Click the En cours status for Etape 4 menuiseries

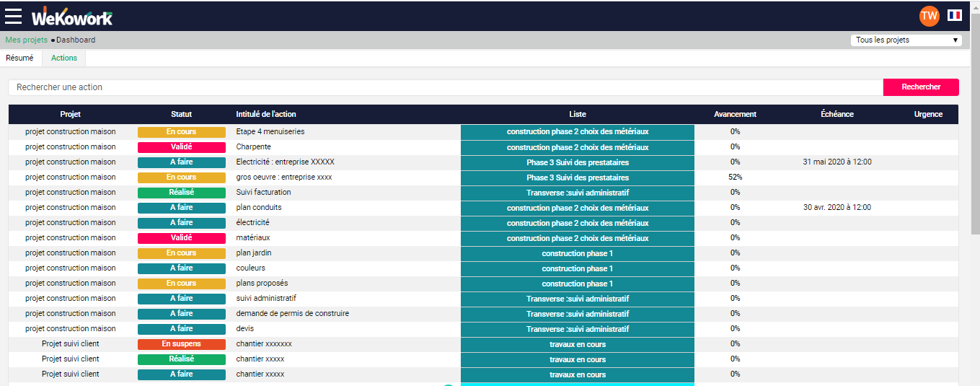pyautogui.click(x=181, y=132)
